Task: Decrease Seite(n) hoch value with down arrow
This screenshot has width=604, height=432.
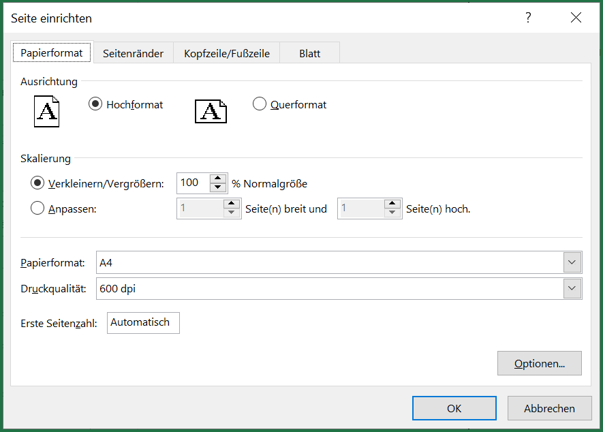Action: (x=392, y=213)
